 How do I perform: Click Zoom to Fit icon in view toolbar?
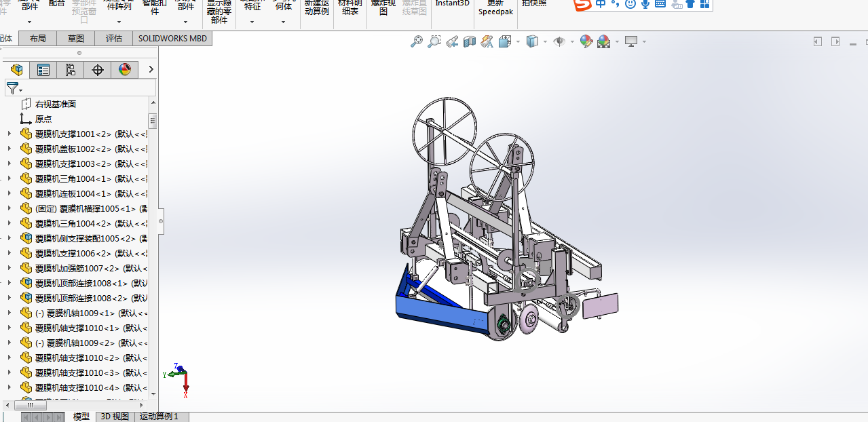(417, 42)
